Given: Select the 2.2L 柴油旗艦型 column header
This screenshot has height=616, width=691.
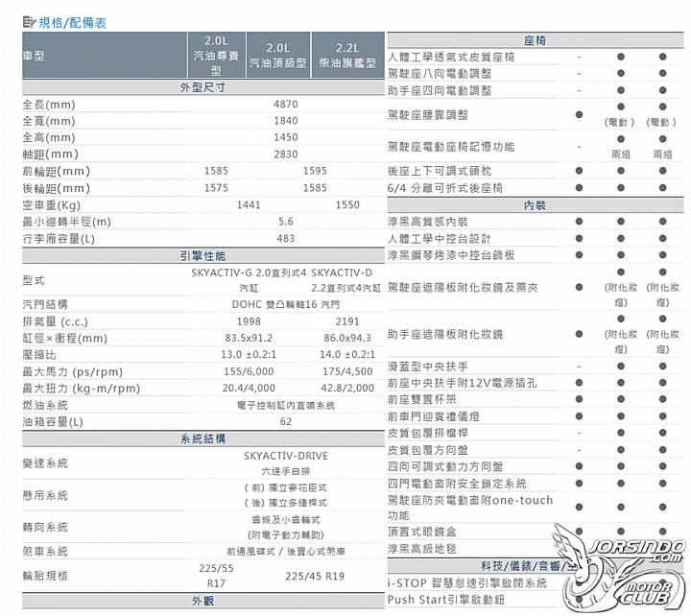Looking at the screenshot, I should [x=347, y=56].
